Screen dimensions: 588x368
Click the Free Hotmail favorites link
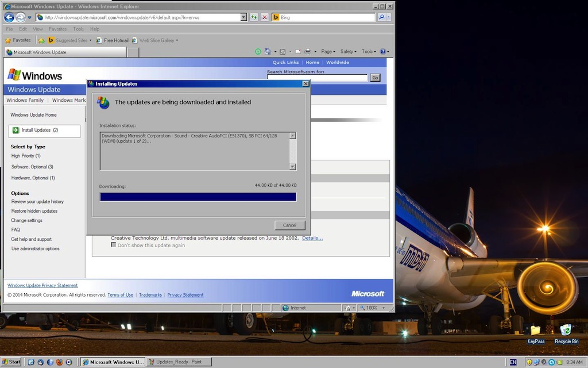pyautogui.click(x=112, y=40)
